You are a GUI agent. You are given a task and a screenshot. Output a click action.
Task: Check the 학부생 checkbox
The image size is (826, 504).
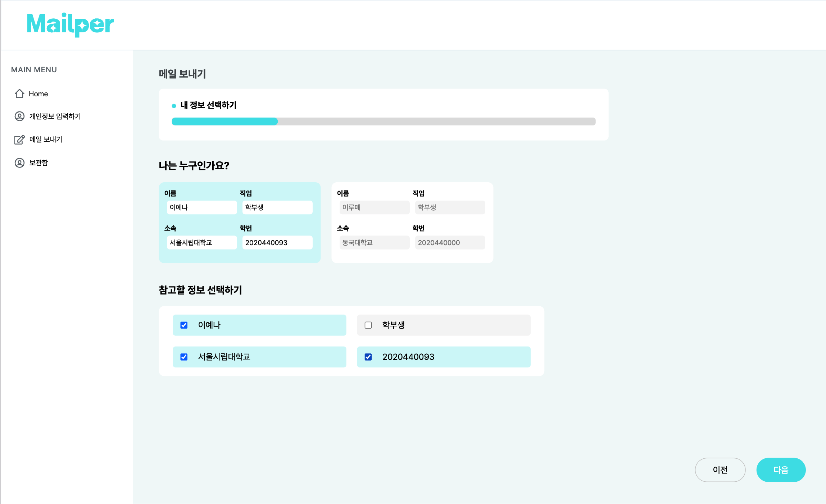(368, 325)
